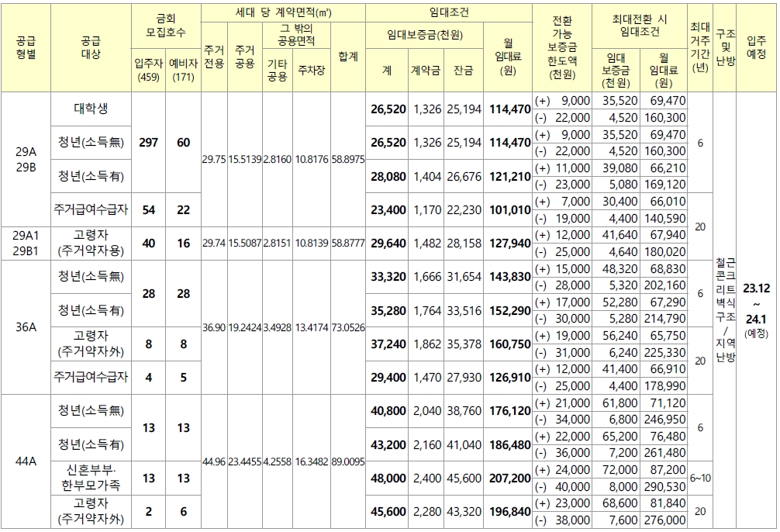Click the 세대 당 계약면적 header

pyautogui.click(x=284, y=11)
